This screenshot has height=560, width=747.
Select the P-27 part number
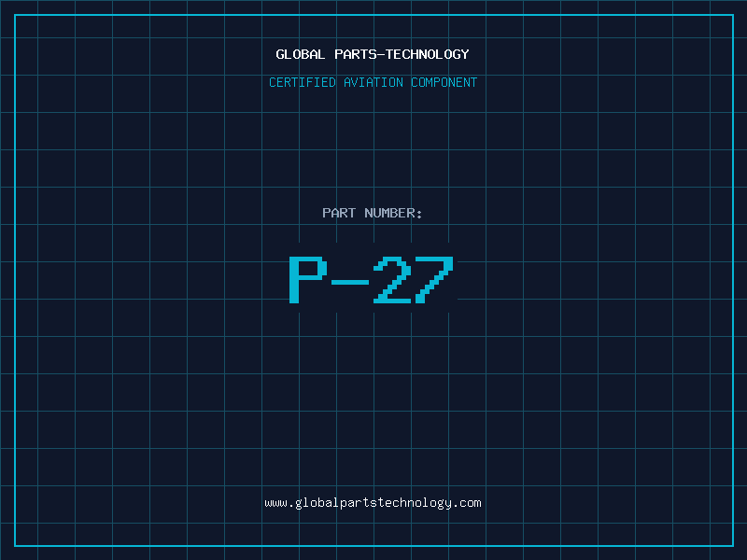coord(372,279)
